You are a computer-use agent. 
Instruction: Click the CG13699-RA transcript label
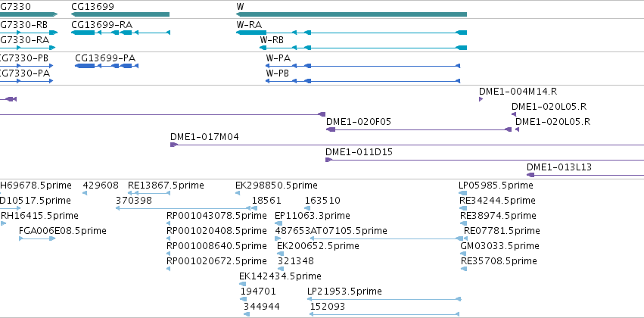[102, 25]
